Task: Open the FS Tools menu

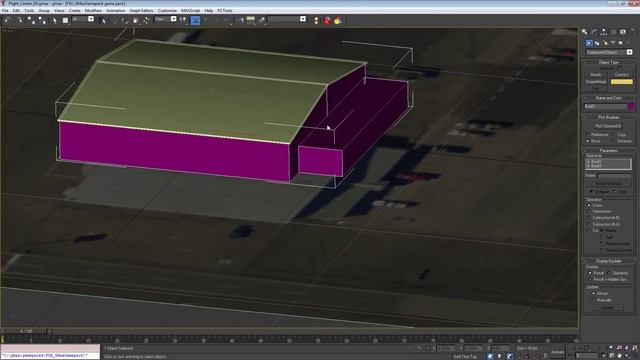Action: [x=225, y=11]
